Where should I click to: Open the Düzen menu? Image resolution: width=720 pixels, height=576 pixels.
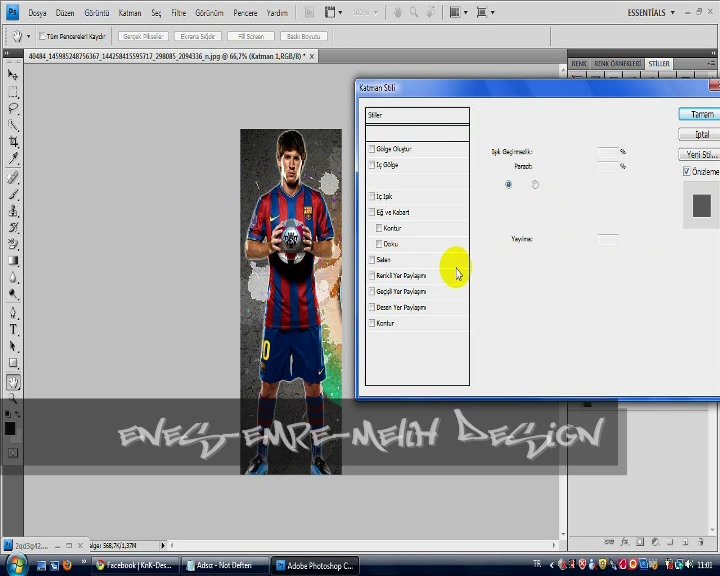(65, 13)
